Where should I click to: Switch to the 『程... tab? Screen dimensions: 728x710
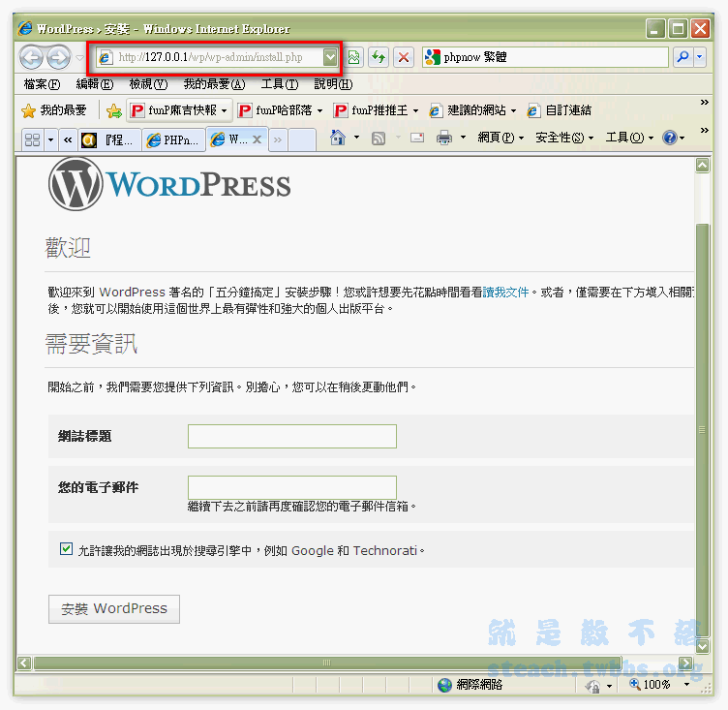pos(110,139)
